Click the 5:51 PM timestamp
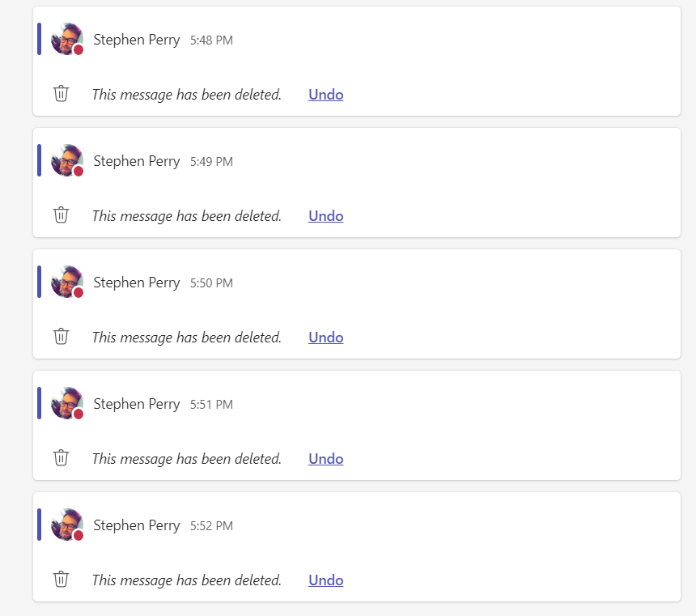The image size is (696, 616). coord(211,405)
